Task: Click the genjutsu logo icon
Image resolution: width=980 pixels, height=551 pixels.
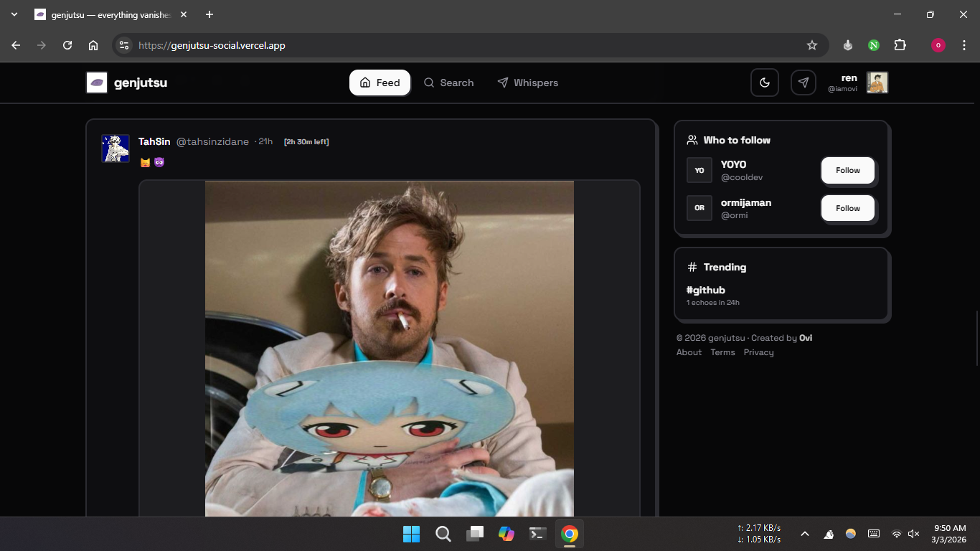Action: pos(97,83)
